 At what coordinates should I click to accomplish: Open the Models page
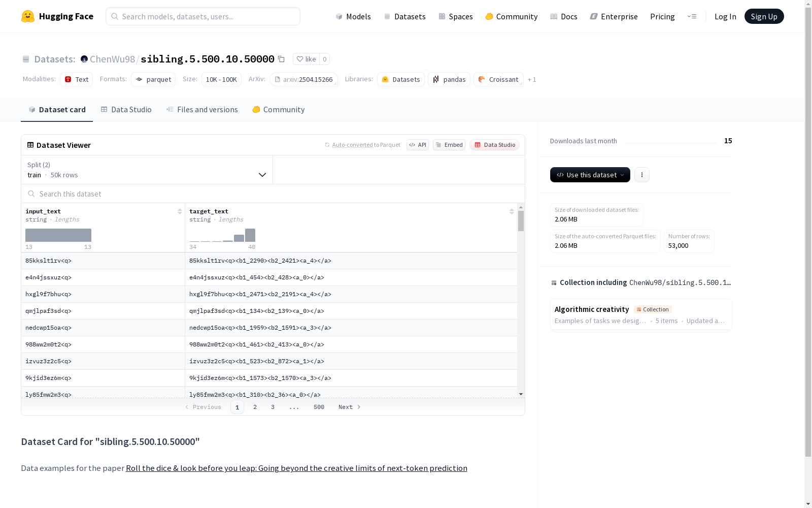pos(353,16)
